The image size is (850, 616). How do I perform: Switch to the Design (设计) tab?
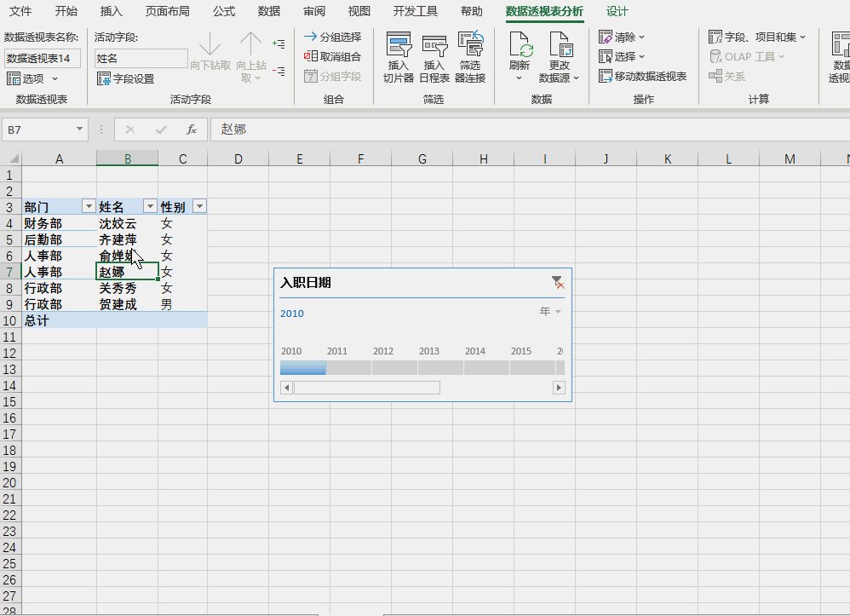(617, 11)
